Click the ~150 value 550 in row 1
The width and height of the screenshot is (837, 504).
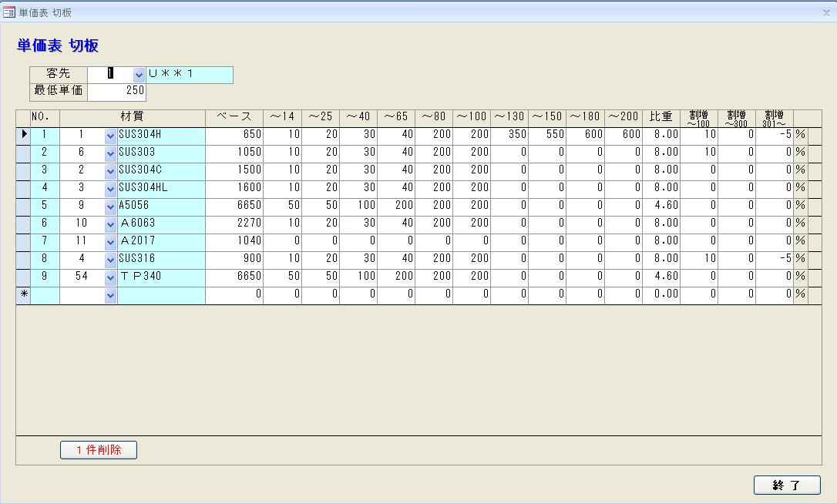(x=547, y=134)
